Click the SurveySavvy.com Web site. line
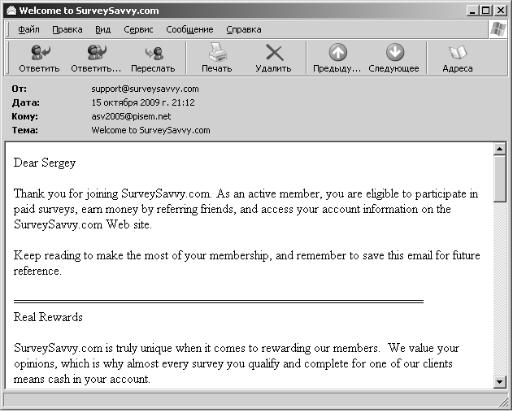The image size is (512, 411). click(82, 225)
